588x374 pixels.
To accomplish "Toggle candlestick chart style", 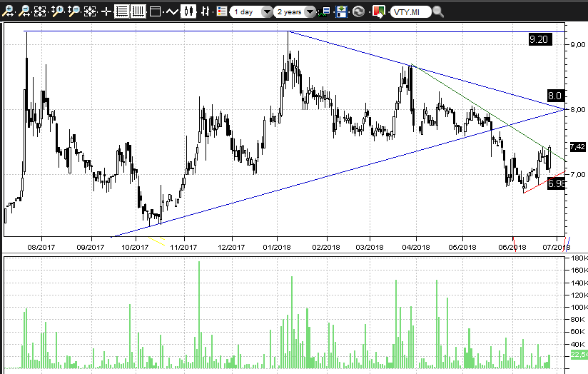I will click(x=188, y=11).
